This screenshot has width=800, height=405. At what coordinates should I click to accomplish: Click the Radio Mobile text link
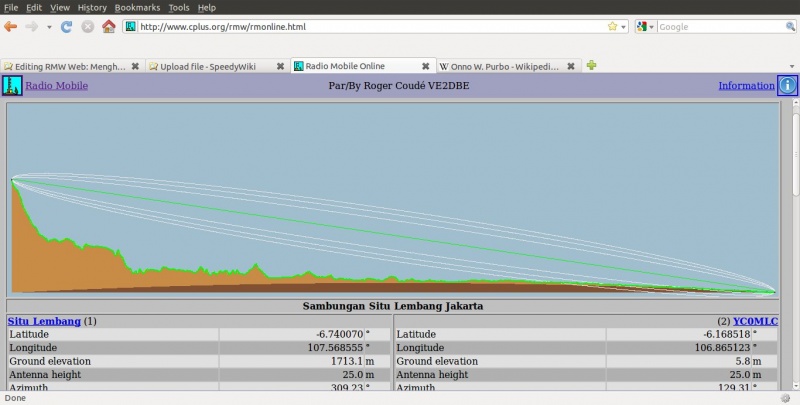(57, 85)
